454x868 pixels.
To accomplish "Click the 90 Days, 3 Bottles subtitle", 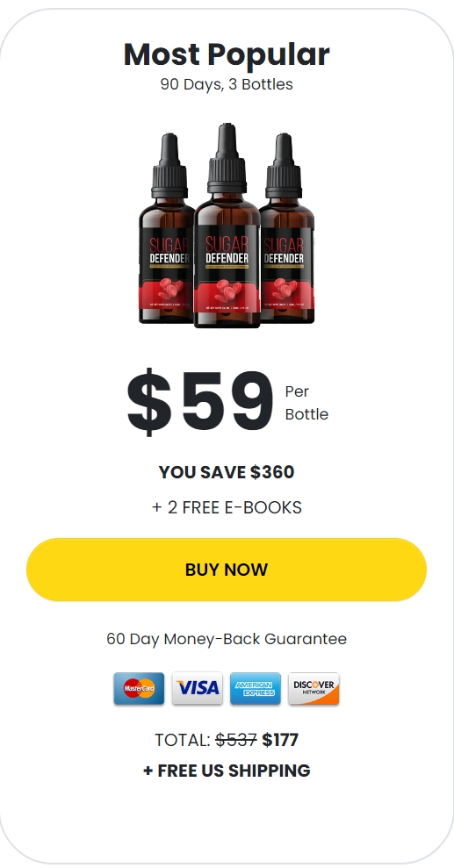I will pos(227,84).
